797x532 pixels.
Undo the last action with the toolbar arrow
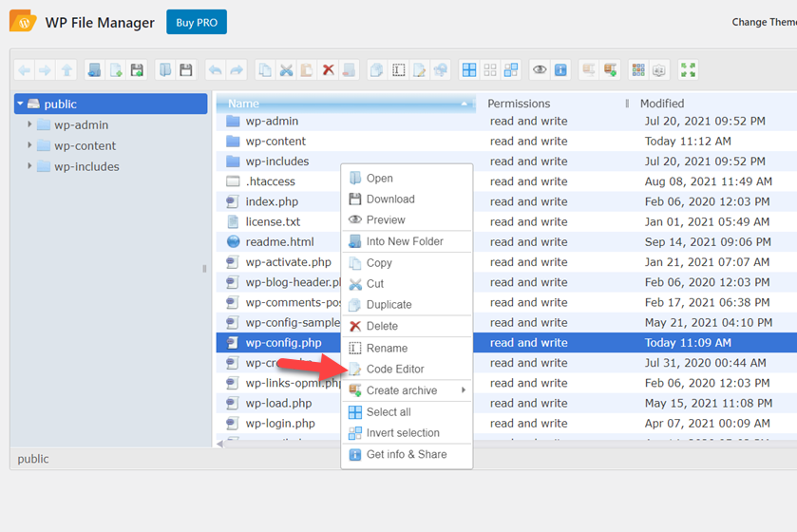point(216,70)
